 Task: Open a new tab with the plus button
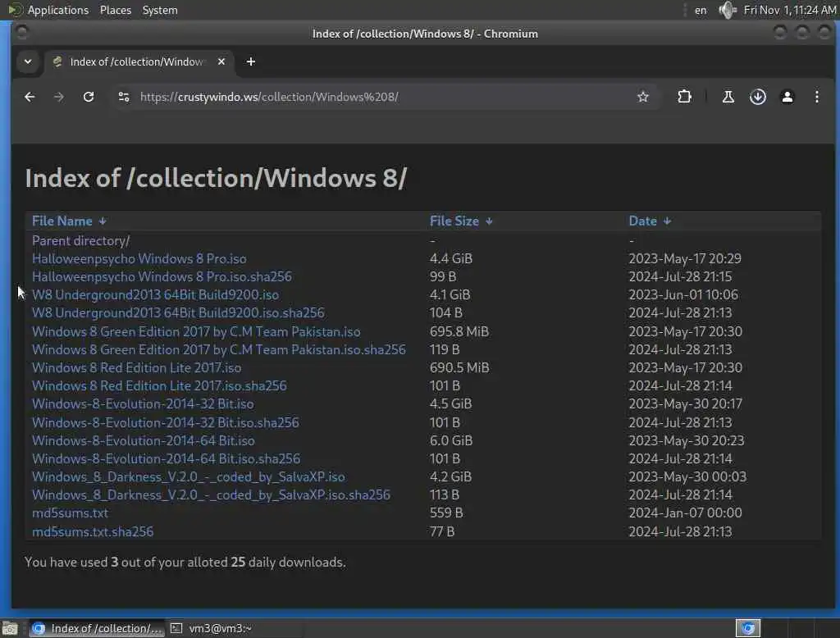pos(251,62)
